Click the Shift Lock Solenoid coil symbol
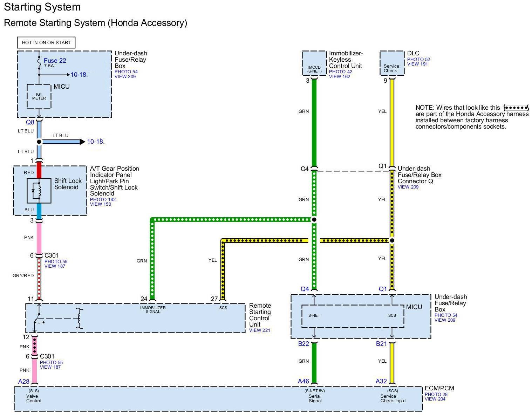532x417 pixels. pyautogui.click(x=39, y=190)
